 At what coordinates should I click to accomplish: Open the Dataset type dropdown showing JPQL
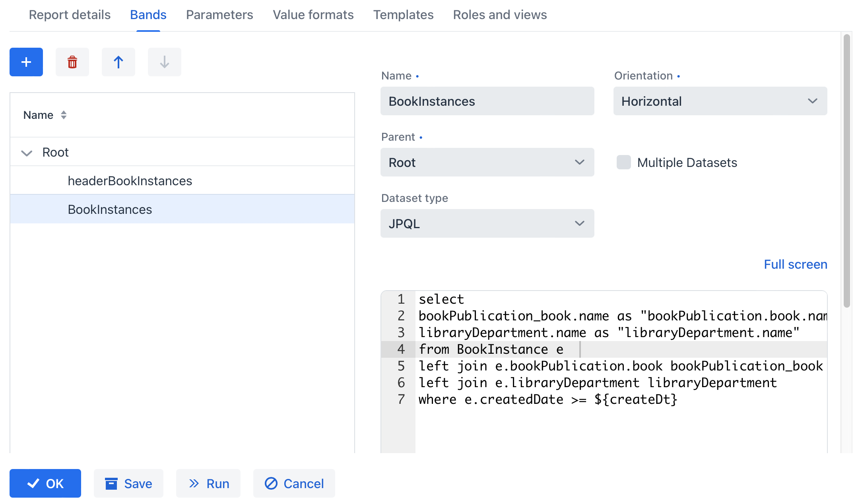(x=487, y=223)
